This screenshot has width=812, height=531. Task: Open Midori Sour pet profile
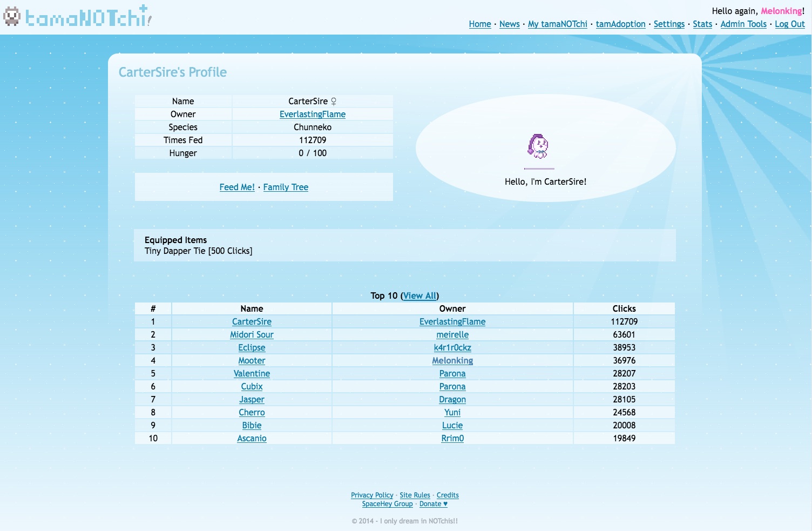[x=252, y=335]
